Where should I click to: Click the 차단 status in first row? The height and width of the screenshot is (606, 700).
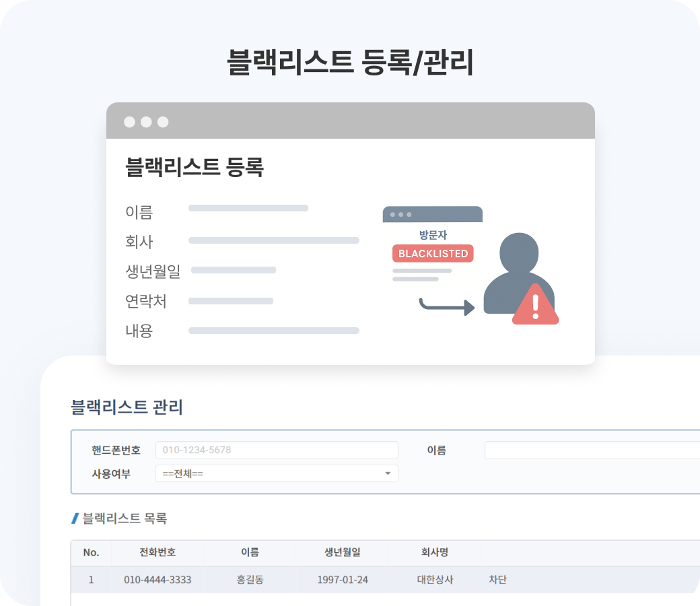[x=497, y=580]
